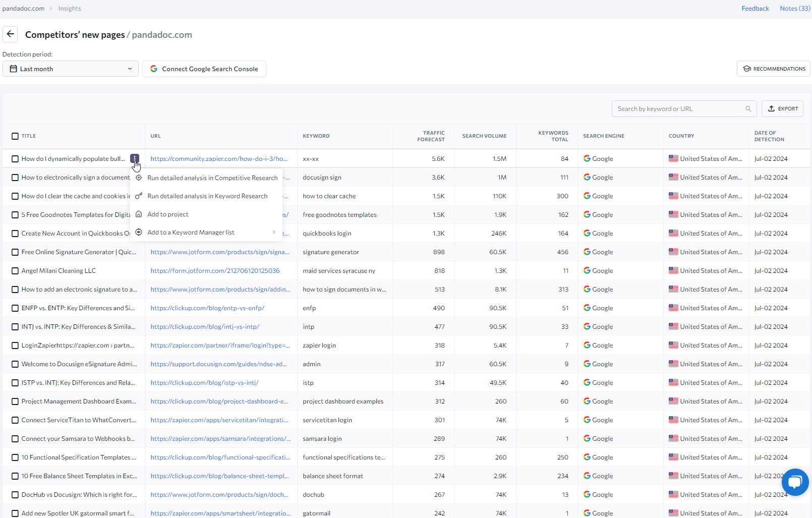The width and height of the screenshot is (812, 518).
Task: Open the form.jotform.com/212706120125036 link
Action: (x=215, y=270)
